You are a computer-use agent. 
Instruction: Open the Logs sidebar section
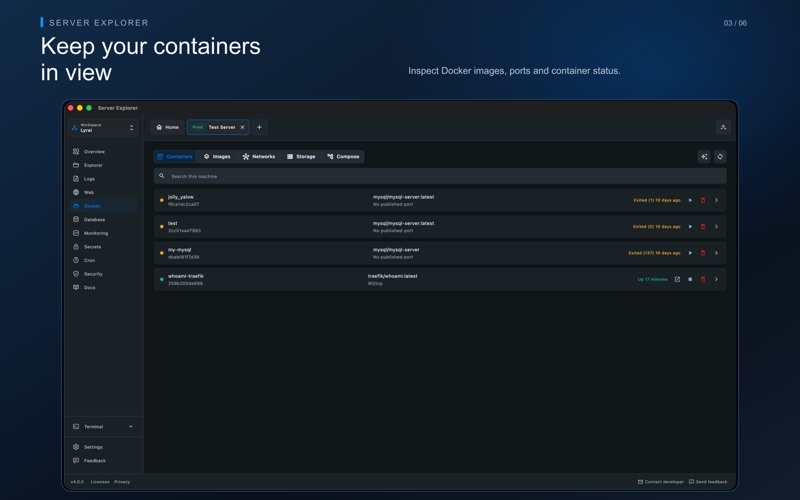104,179
